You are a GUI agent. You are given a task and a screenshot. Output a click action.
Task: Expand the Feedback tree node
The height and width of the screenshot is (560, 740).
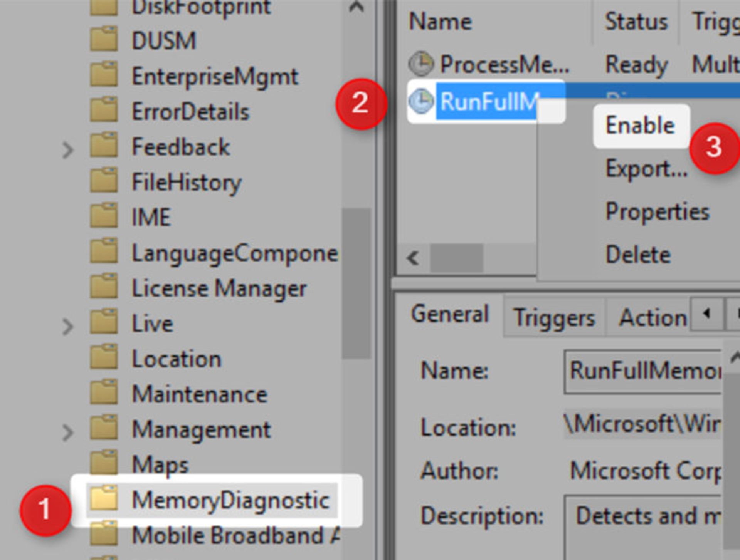pos(67,150)
